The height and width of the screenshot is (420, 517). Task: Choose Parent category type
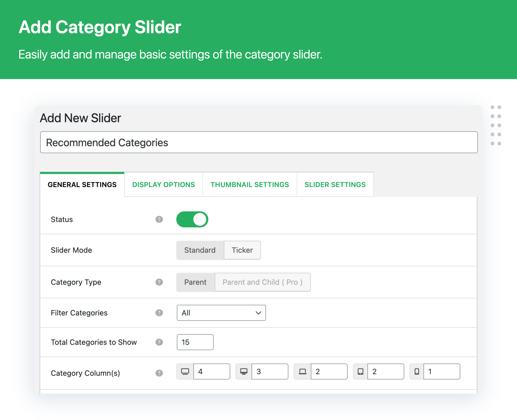tap(195, 282)
